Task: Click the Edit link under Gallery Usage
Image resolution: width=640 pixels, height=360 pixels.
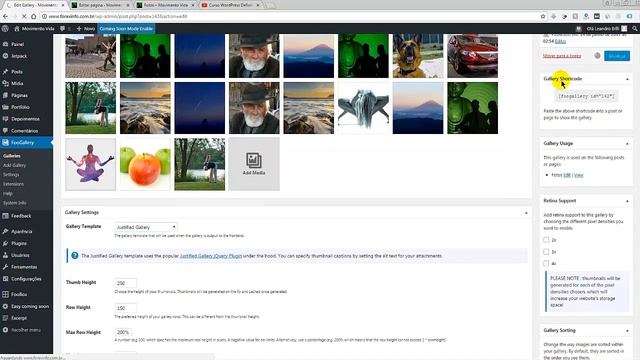Action: (x=567, y=175)
